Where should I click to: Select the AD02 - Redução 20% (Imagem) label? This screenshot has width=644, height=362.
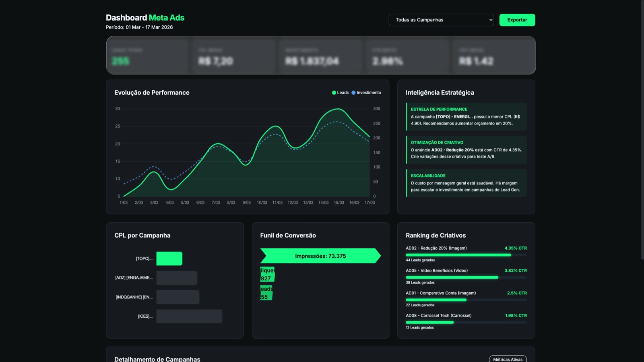[436, 248]
